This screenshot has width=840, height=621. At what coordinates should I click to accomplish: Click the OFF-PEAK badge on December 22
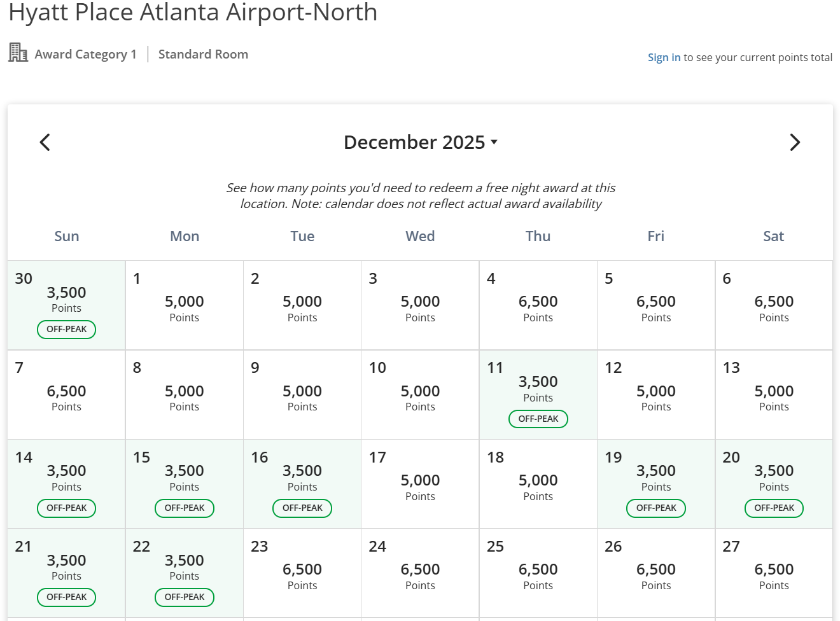point(185,597)
